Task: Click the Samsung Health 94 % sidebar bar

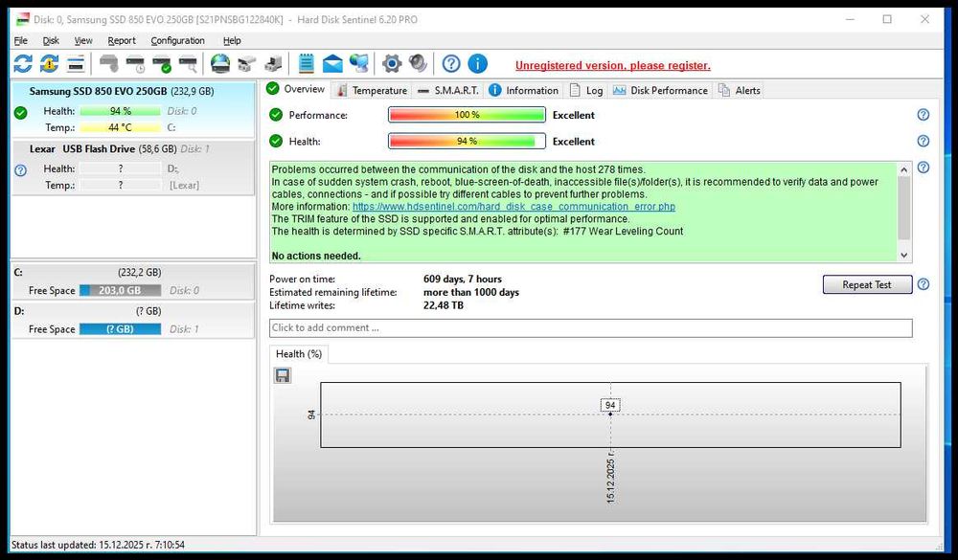Action: pyautogui.click(x=121, y=111)
